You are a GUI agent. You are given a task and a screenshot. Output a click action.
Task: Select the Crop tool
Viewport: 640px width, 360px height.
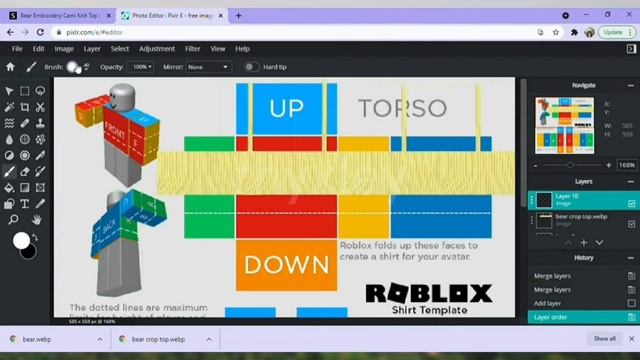coord(24,107)
